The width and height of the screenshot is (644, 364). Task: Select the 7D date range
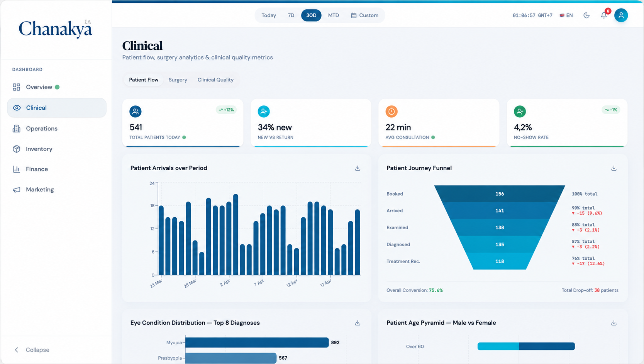coord(291,15)
